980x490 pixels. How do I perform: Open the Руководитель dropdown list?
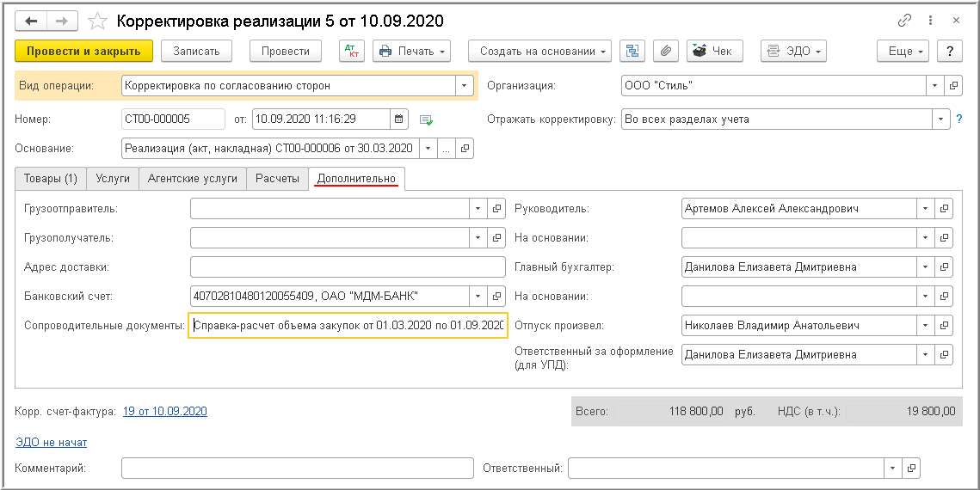[x=925, y=209]
